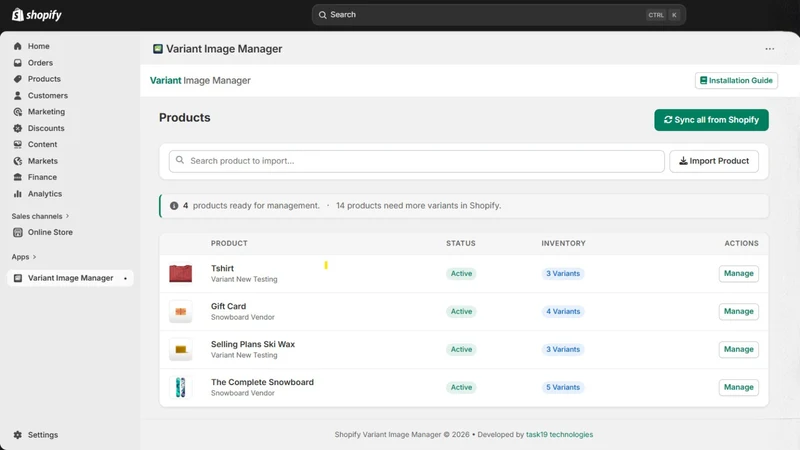The height and width of the screenshot is (450, 800).
Task: Manage The Complete Snowboard
Action: pos(738,387)
